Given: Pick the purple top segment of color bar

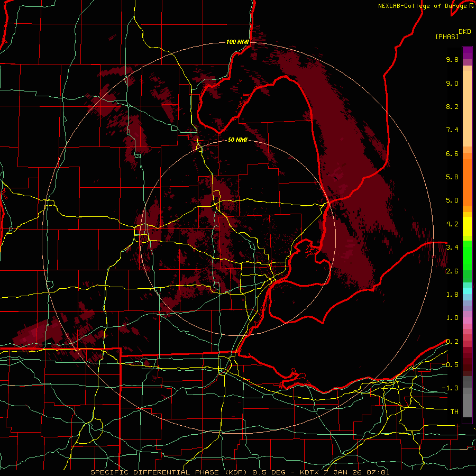Looking at the screenshot, I should (467, 53).
